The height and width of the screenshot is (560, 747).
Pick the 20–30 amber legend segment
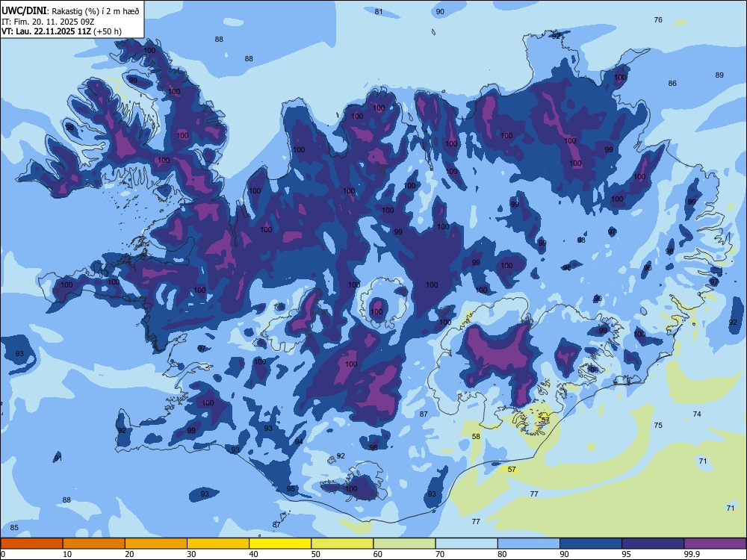pyautogui.click(x=156, y=544)
